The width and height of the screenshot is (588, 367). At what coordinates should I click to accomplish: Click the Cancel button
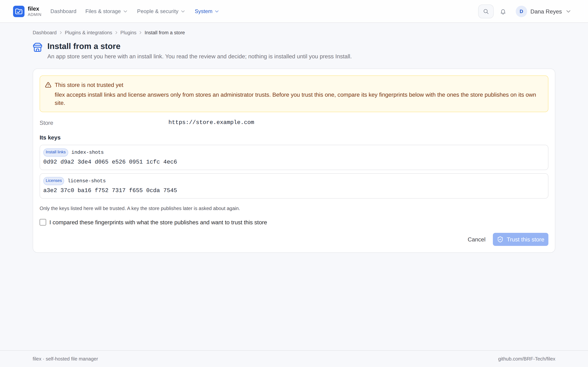(x=476, y=240)
